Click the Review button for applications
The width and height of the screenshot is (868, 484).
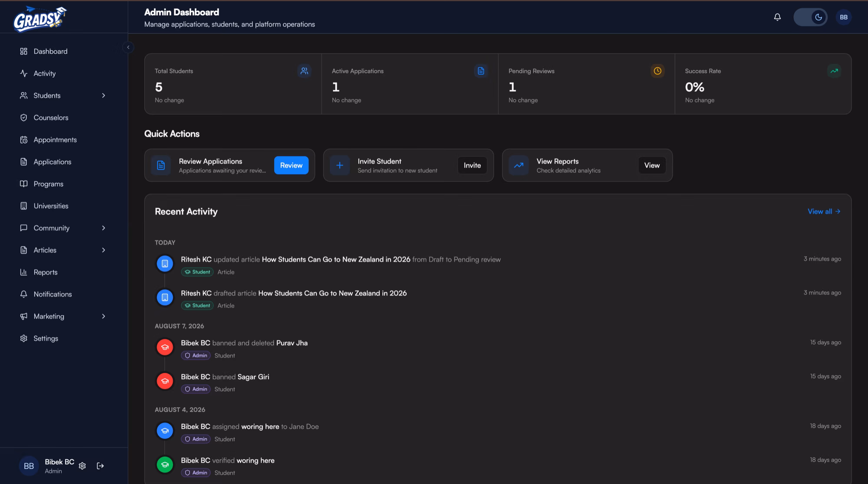tap(291, 165)
